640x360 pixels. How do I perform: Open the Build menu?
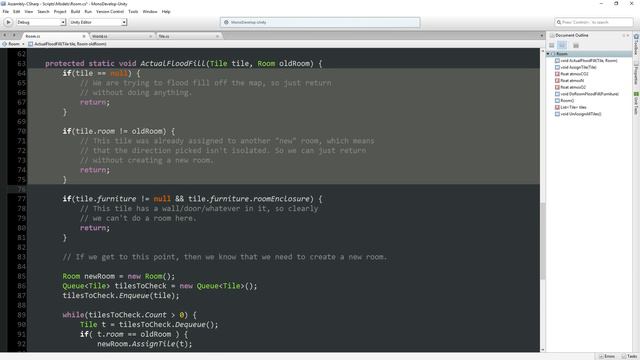[x=76, y=11]
